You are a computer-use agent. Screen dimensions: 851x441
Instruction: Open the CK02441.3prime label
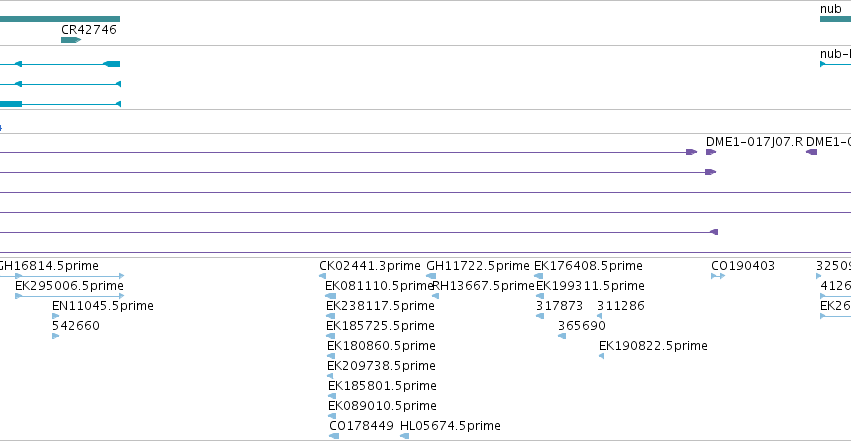(x=370, y=266)
